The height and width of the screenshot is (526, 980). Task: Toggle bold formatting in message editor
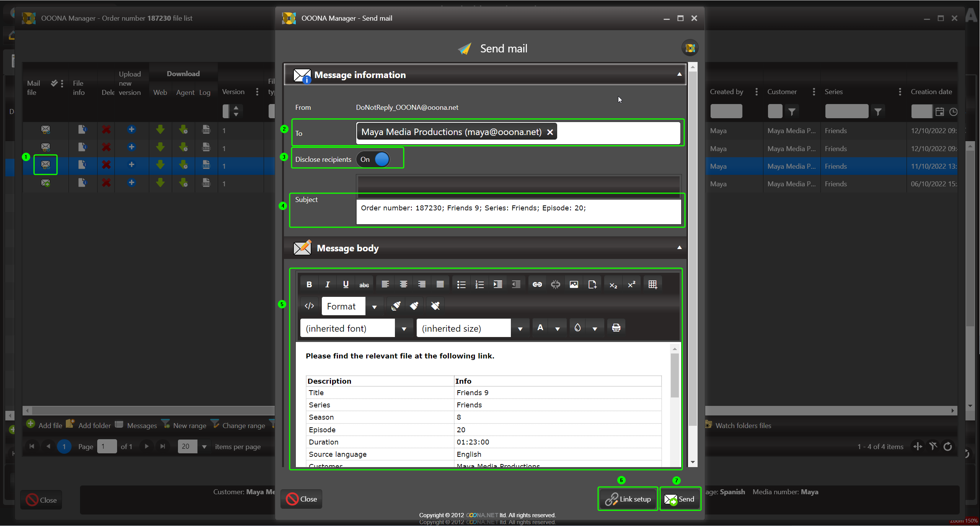[x=309, y=284]
